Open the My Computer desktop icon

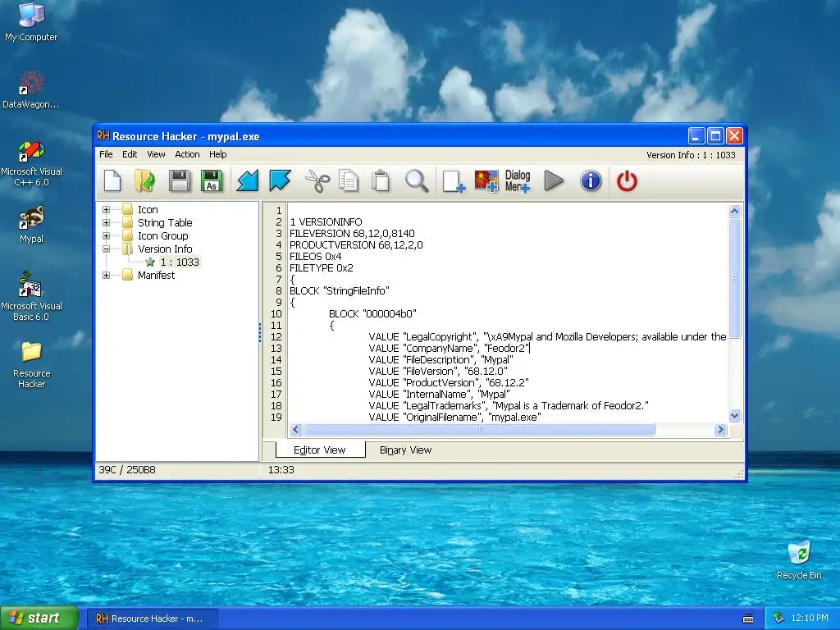(x=31, y=22)
